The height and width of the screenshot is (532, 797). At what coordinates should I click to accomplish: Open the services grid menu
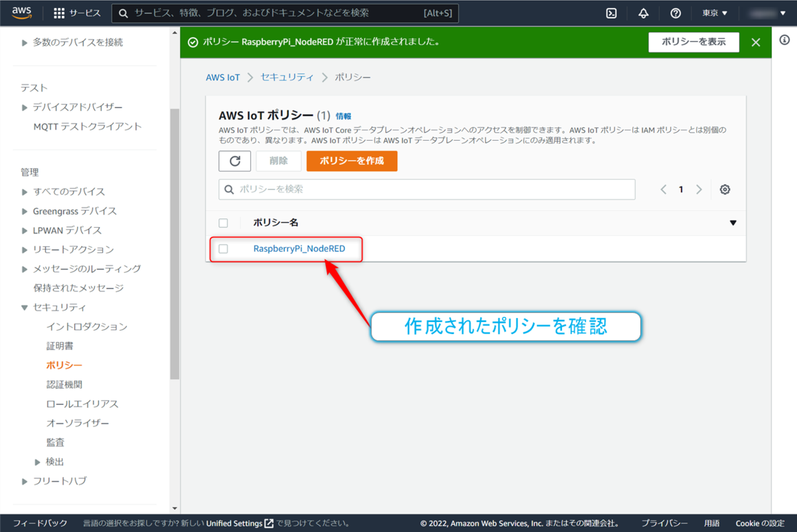point(77,13)
